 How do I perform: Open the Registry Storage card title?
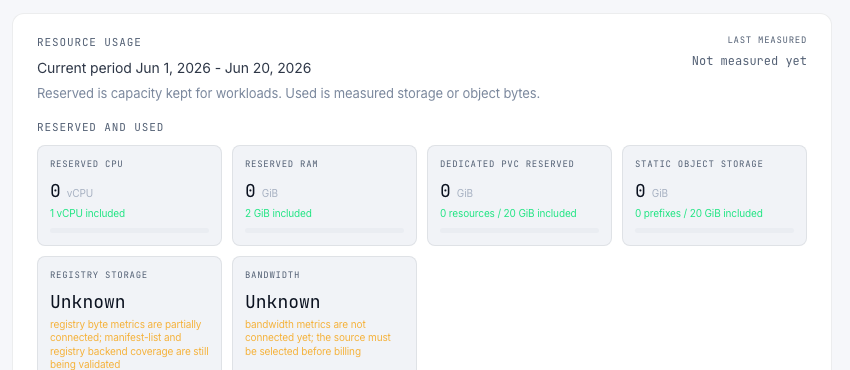(99, 275)
